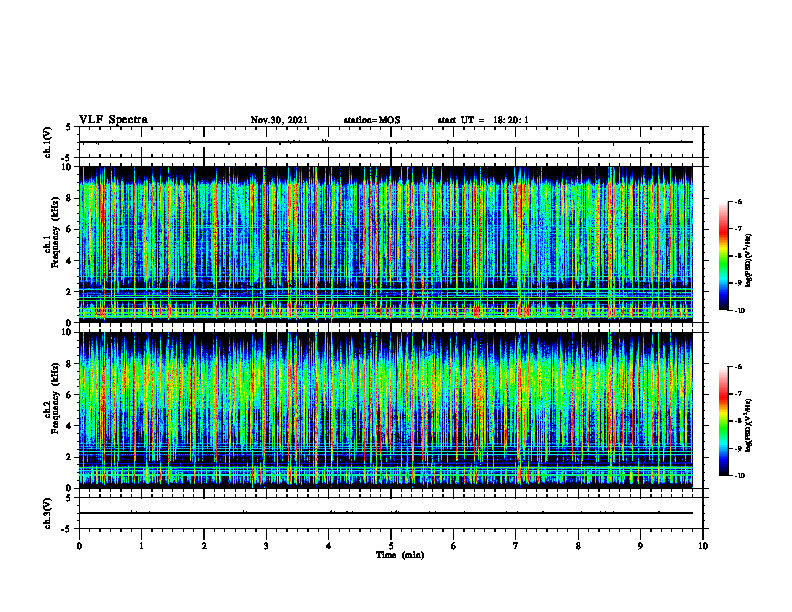Click the ch.1 frequency axis "4" tick label
Screen dimensions: 792x612
point(69,261)
